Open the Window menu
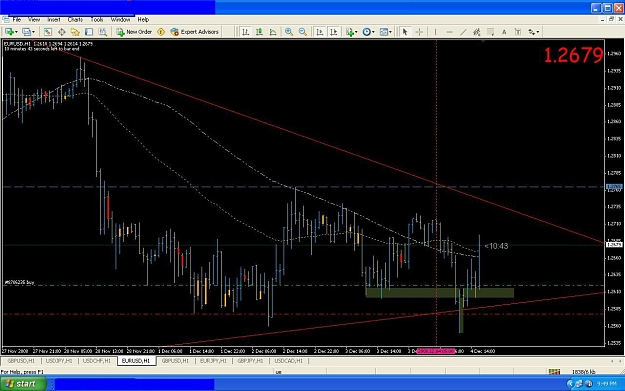The image size is (625, 391). pyautogui.click(x=120, y=20)
